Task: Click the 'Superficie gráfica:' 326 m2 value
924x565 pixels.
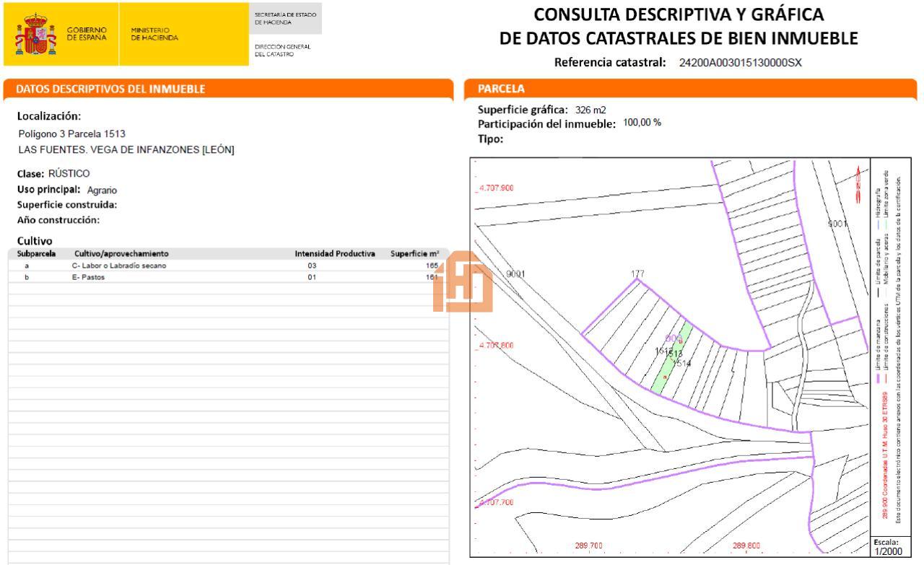Action: coord(590,110)
